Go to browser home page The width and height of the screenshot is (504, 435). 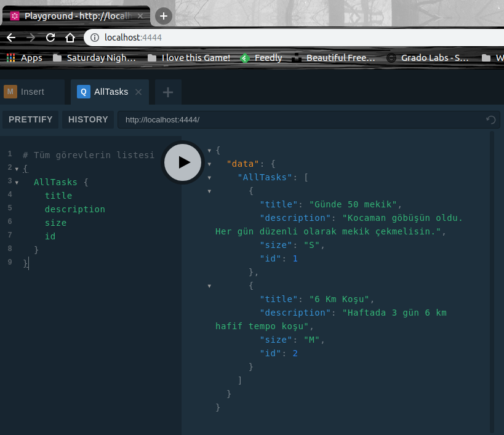(70, 38)
